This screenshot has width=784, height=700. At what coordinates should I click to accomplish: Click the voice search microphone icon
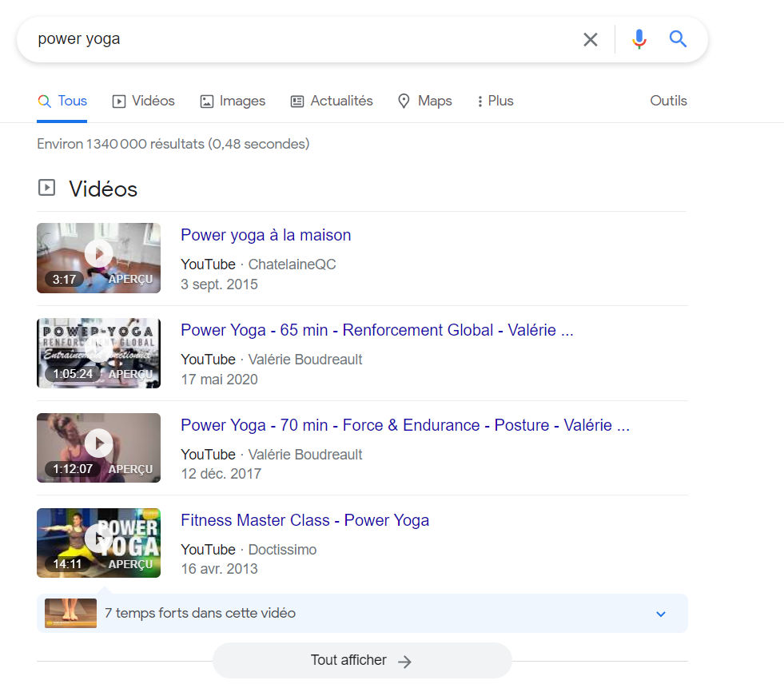tap(639, 38)
